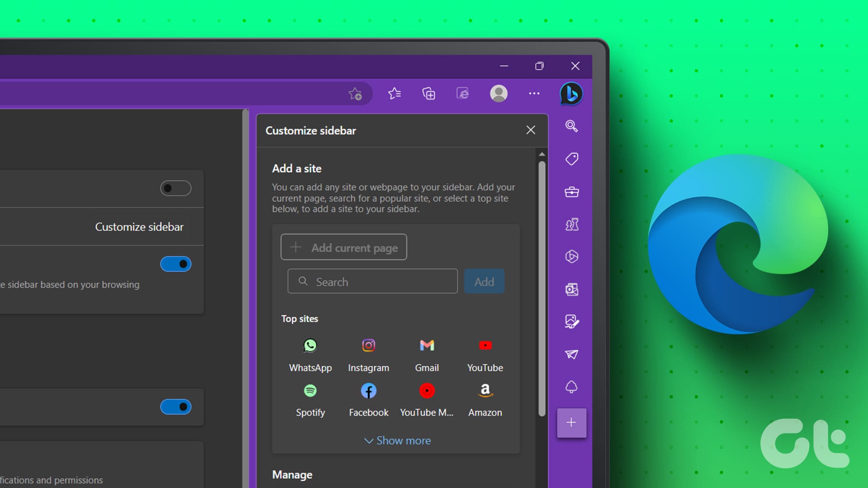
Task: Open Outlook in the sidebar
Action: [571, 290]
